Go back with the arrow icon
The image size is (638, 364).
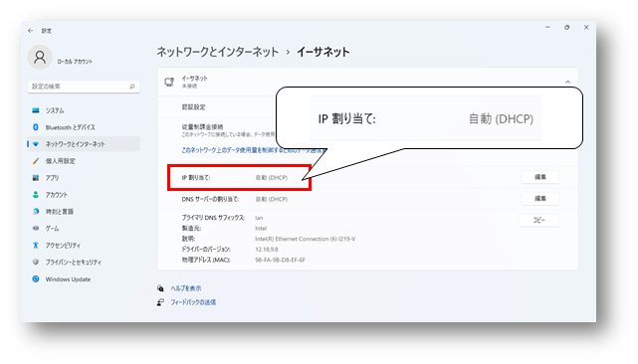pos(31,31)
